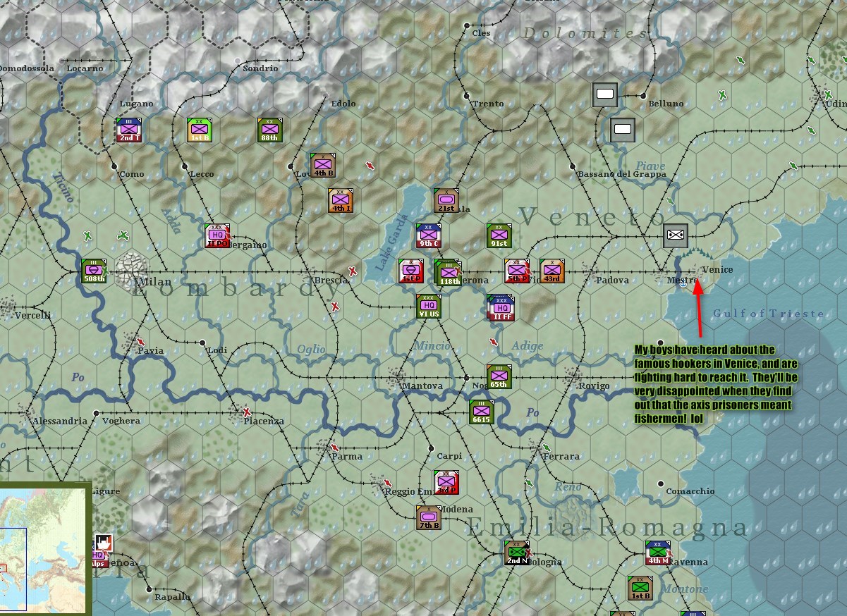Click the 91st division counter
Image resolution: width=847 pixels, height=616 pixels.
coord(499,236)
